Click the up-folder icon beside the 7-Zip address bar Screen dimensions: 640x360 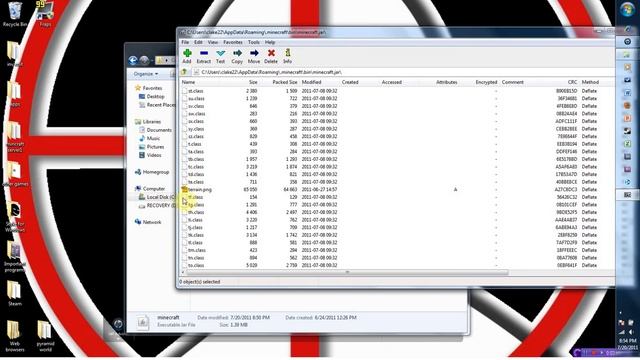coord(184,72)
